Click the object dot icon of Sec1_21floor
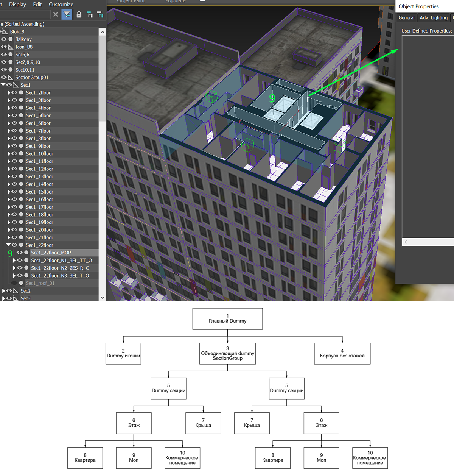454x476 pixels. pyautogui.click(x=21, y=237)
